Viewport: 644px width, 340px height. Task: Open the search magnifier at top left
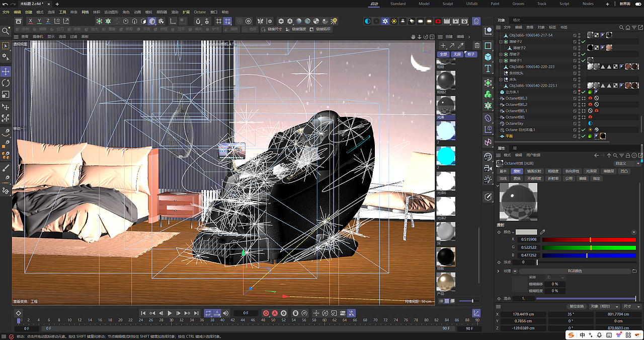6,31
